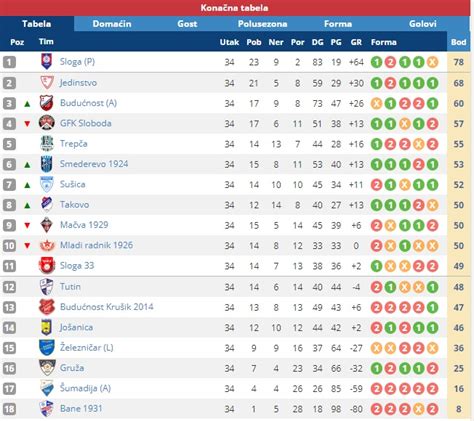The width and height of the screenshot is (474, 421).
Task: Click the Železničar (L) blue crest
Action: pos(47,347)
